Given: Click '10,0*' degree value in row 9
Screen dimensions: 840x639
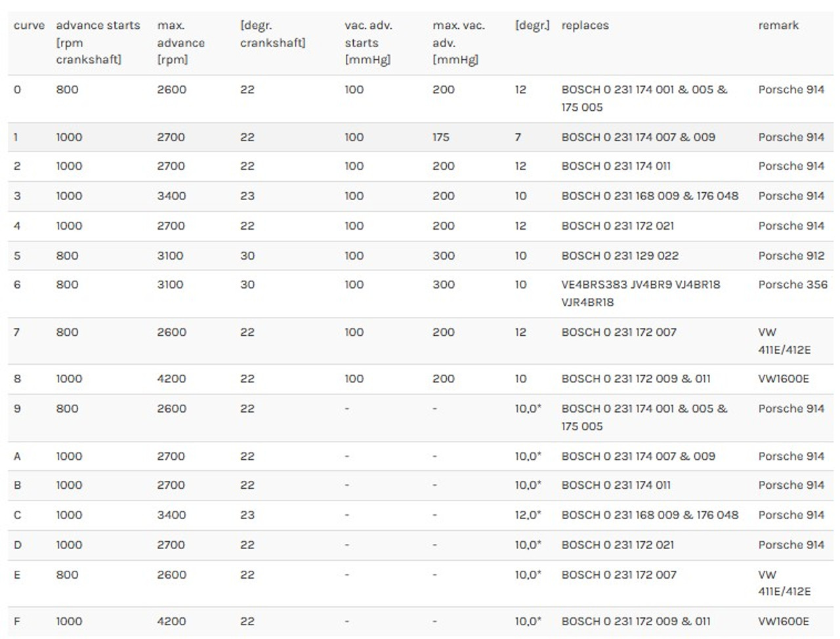Looking at the screenshot, I should click(528, 409).
